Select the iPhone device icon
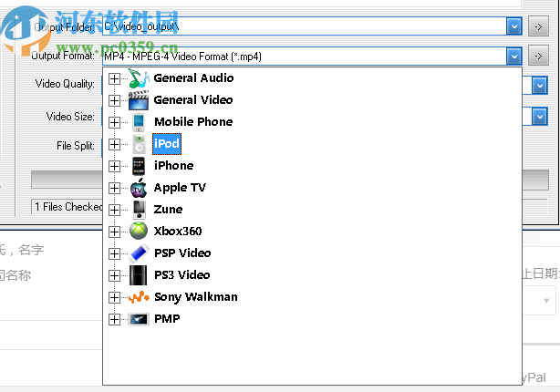This screenshot has height=392, width=560. point(139,166)
